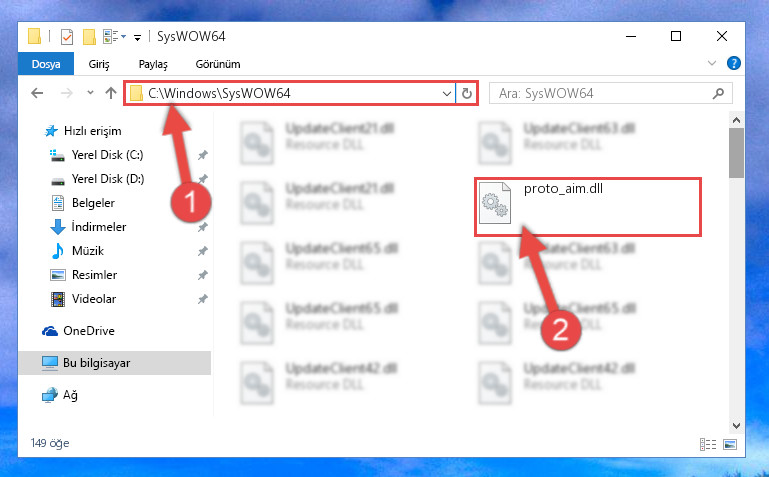Click the search magnifier icon
This screenshot has width=769, height=477.
pos(718,93)
